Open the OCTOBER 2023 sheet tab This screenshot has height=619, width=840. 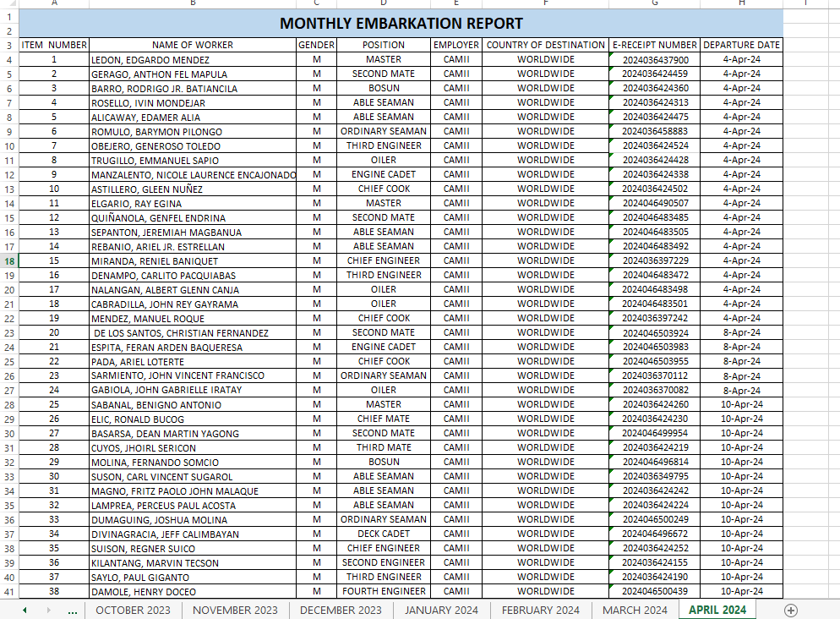click(133, 610)
